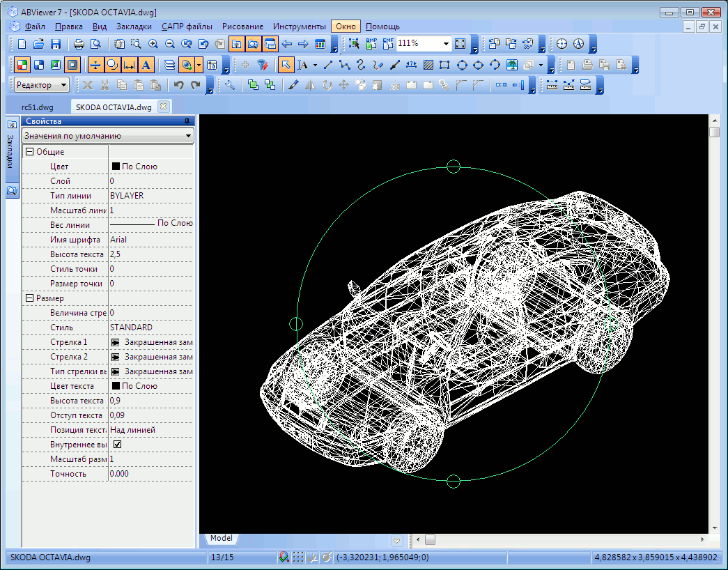
Task: Open the 'Вид' menu
Action: click(x=100, y=26)
